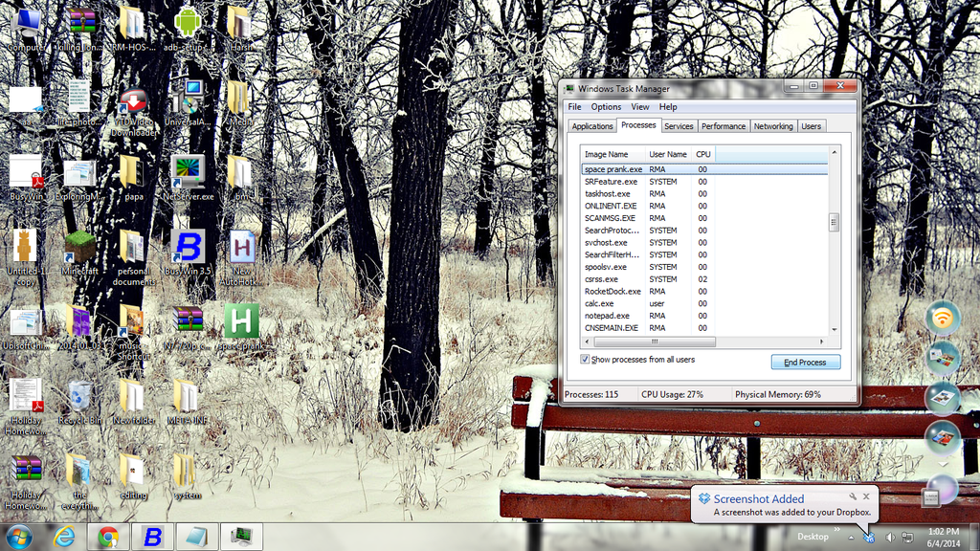Click the scroll down arrow in process list

pyautogui.click(x=834, y=330)
